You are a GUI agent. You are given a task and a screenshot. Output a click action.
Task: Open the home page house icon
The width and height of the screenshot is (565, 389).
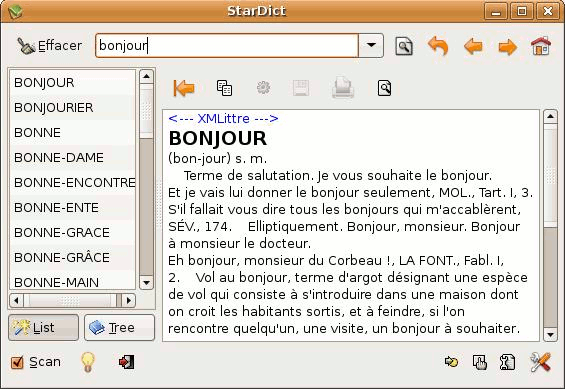(x=541, y=46)
